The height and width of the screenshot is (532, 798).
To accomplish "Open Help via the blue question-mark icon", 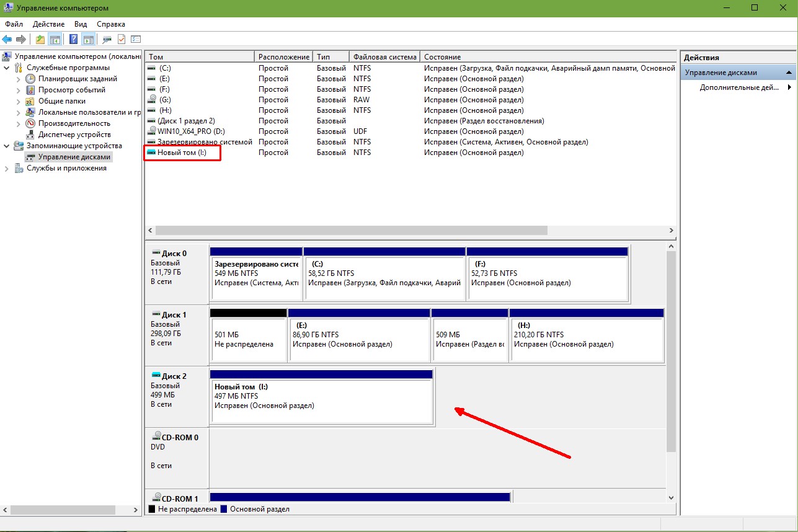I will click(74, 40).
